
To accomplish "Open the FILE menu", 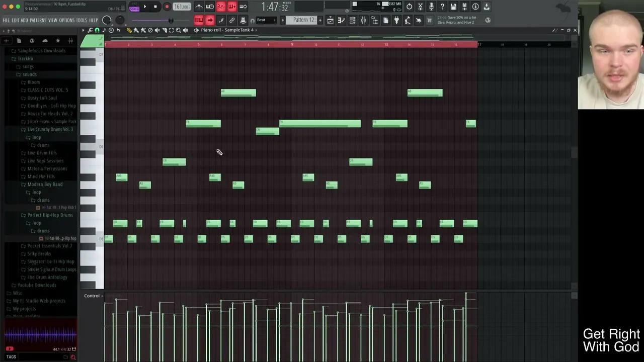I will tap(6, 20).
